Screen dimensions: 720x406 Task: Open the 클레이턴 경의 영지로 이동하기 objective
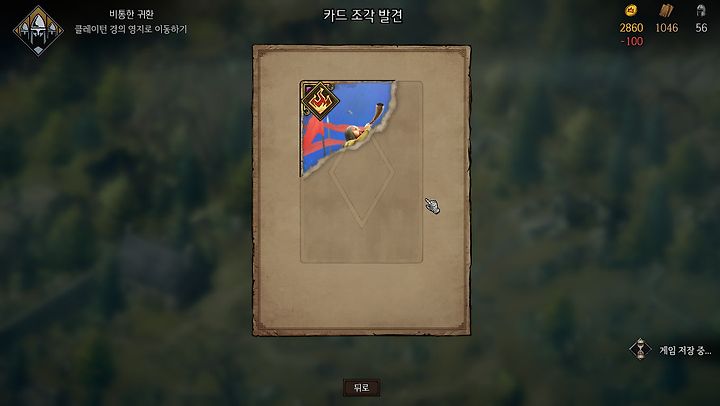[x=131, y=29]
